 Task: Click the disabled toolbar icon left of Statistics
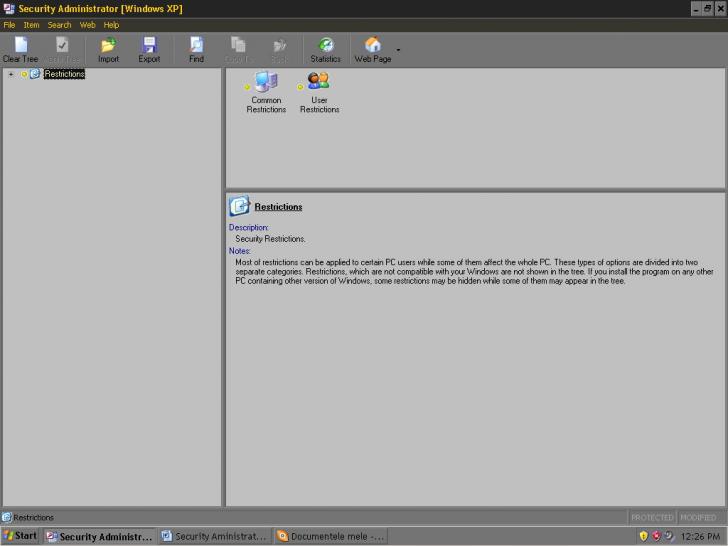(280, 46)
